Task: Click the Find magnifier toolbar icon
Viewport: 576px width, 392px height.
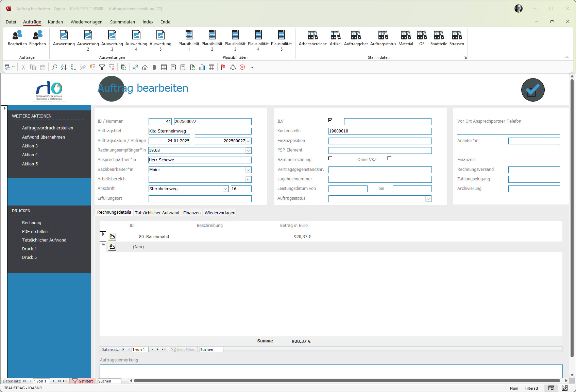Action: point(54,67)
